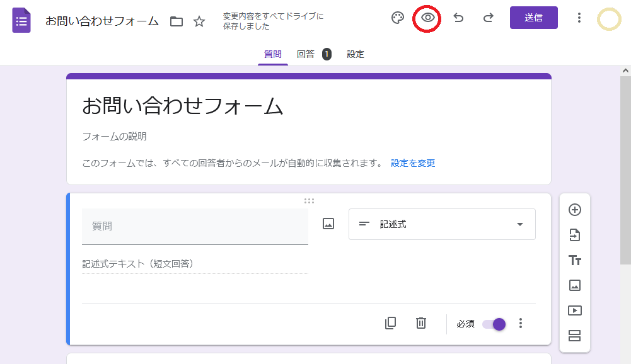This screenshot has width=631, height=364.
Task: Add a new question
Action: point(575,210)
